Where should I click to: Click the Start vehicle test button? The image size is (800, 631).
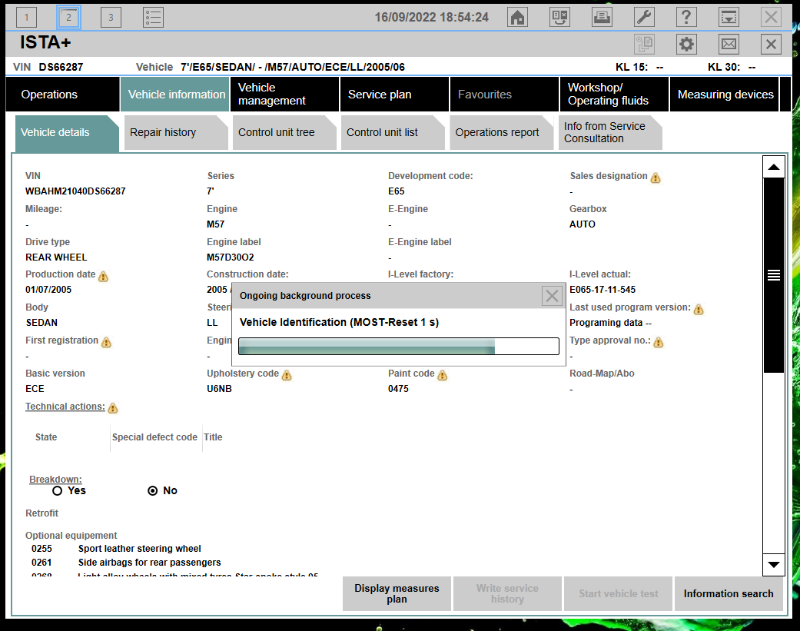618,594
